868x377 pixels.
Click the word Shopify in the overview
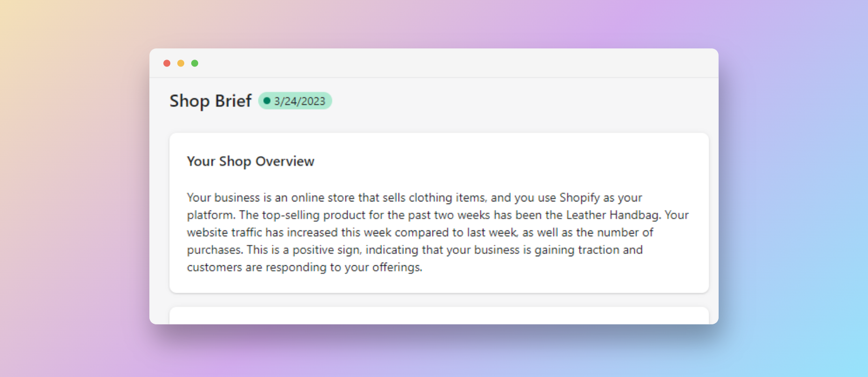click(580, 198)
